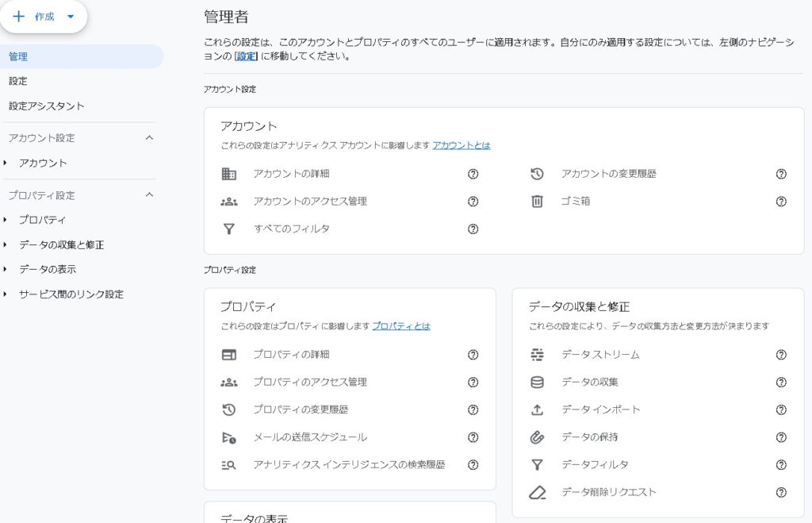
Task: Select the データストリーム stream icon
Action: tap(537, 355)
